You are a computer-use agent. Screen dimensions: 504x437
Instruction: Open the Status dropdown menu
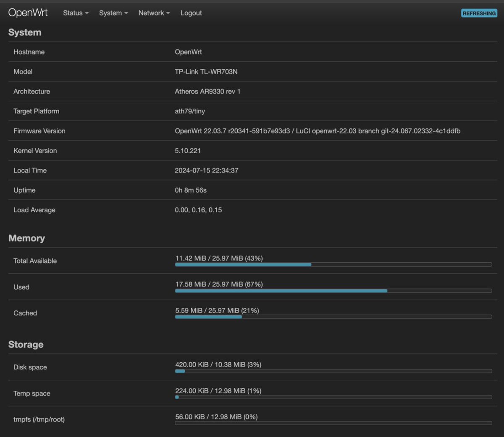[76, 13]
